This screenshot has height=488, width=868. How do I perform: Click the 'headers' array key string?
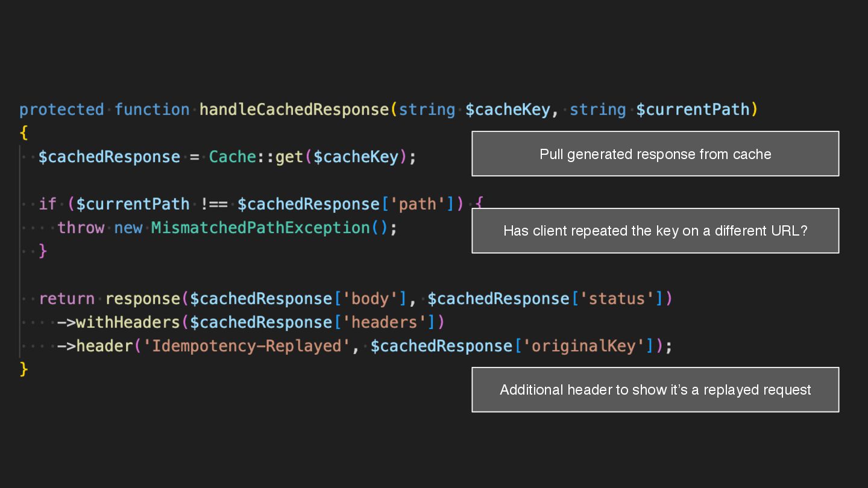point(384,322)
